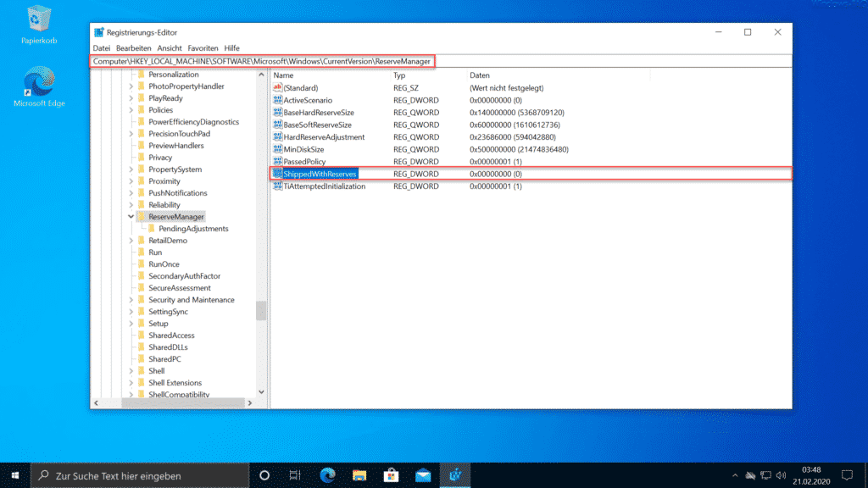
Task: Click the MinDiskSize value icon
Action: tap(277, 149)
